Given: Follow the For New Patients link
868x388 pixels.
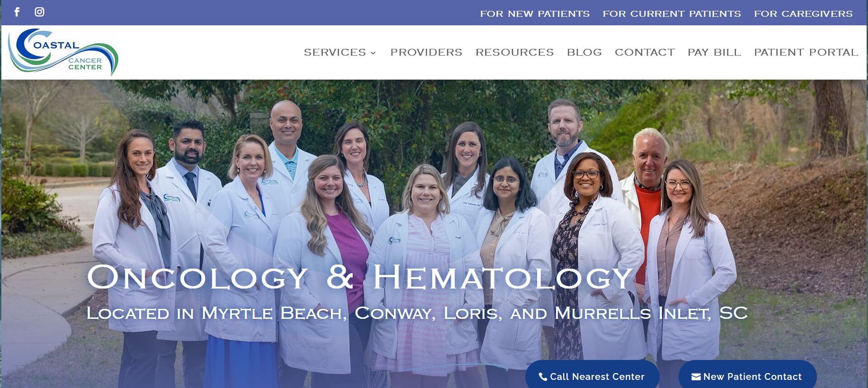Looking at the screenshot, I should click(x=535, y=14).
